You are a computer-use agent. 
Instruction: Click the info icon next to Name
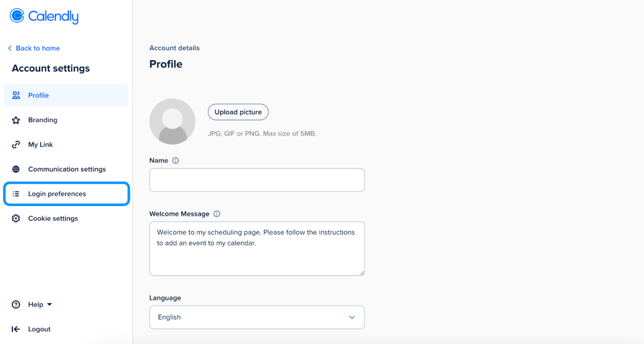(x=176, y=160)
